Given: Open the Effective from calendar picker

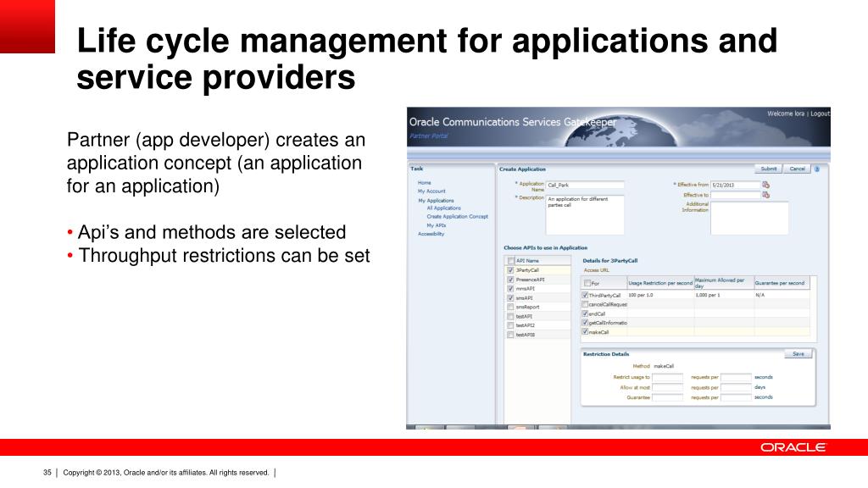Looking at the screenshot, I should tap(766, 185).
